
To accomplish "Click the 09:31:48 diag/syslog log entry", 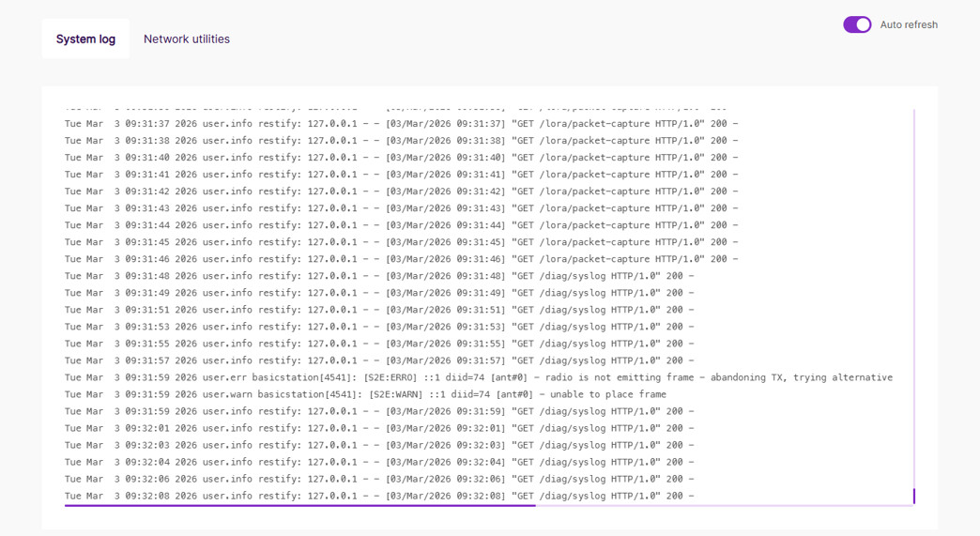I will pyautogui.click(x=379, y=276).
